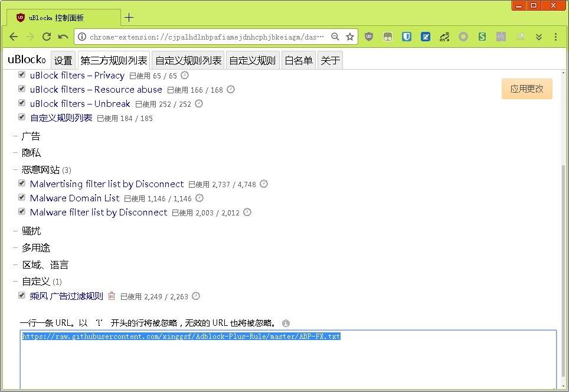
Task: Click the 应用更改 button
Action: [527, 89]
